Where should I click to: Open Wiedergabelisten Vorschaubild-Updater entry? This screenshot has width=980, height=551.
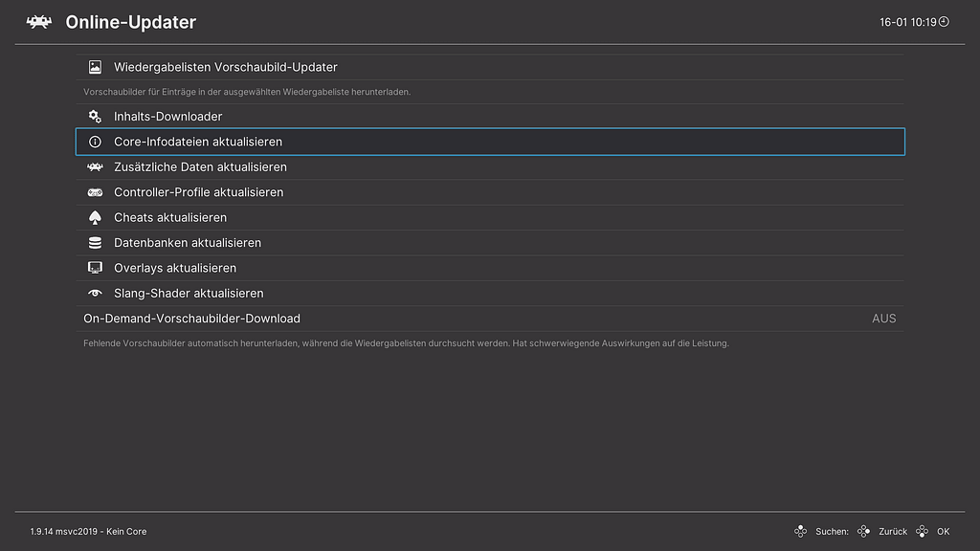(225, 67)
